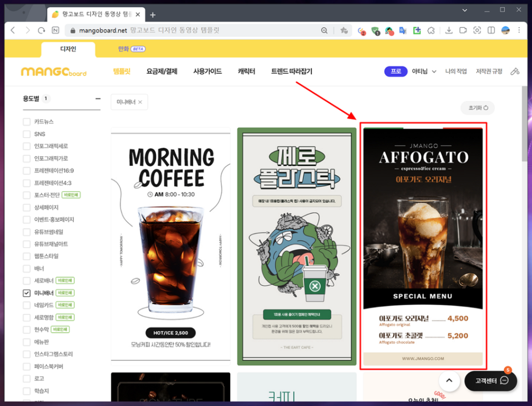This screenshot has height=406, width=532.
Task: Click the zoom magnifier icon in address bar
Action: tap(324, 30)
